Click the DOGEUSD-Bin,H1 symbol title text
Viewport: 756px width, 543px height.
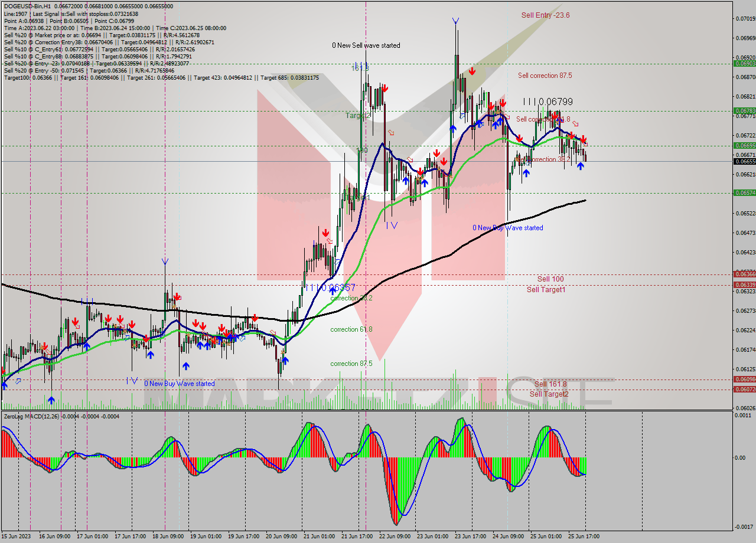pyautogui.click(x=27, y=6)
